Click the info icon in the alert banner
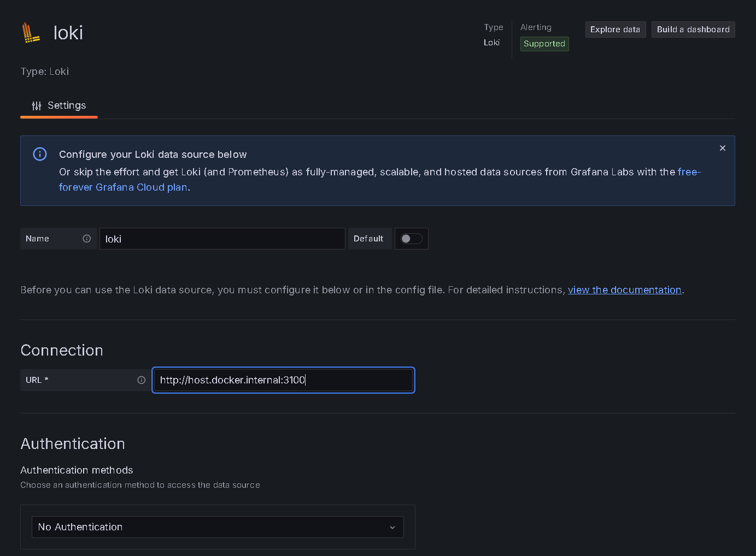 point(40,154)
